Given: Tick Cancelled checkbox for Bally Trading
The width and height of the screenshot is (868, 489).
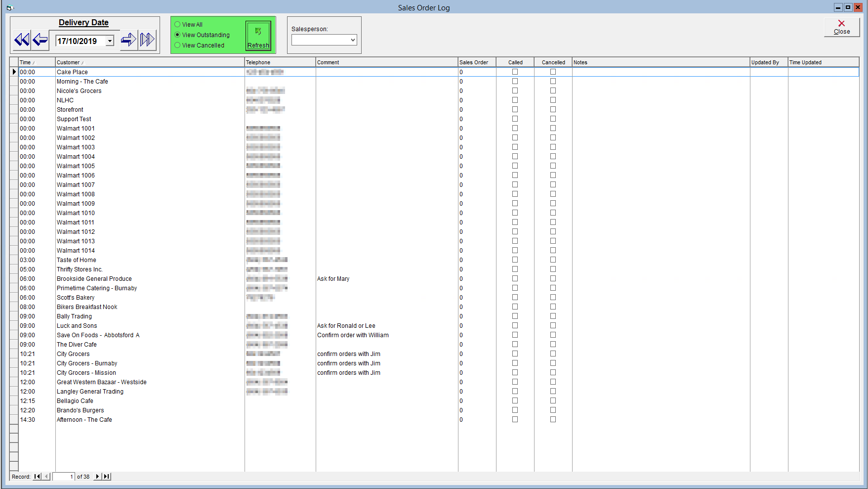Looking at the screenshot, I should point(553,316).
